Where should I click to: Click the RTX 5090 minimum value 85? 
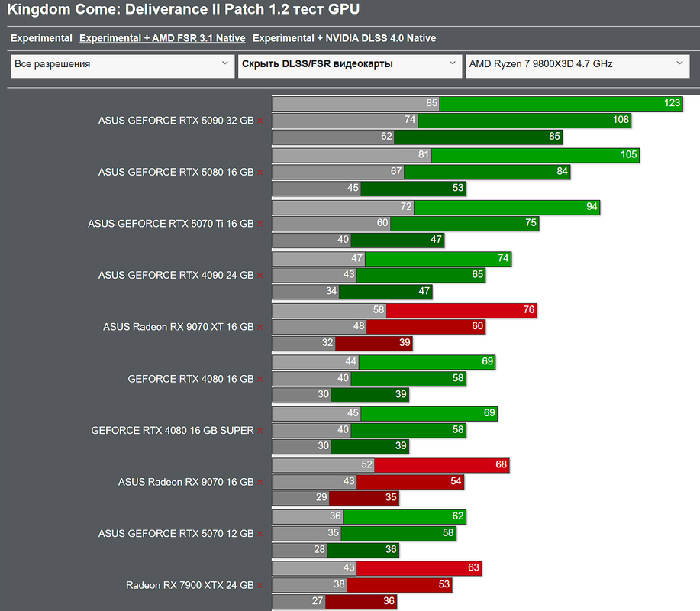(x=432, y=103)
